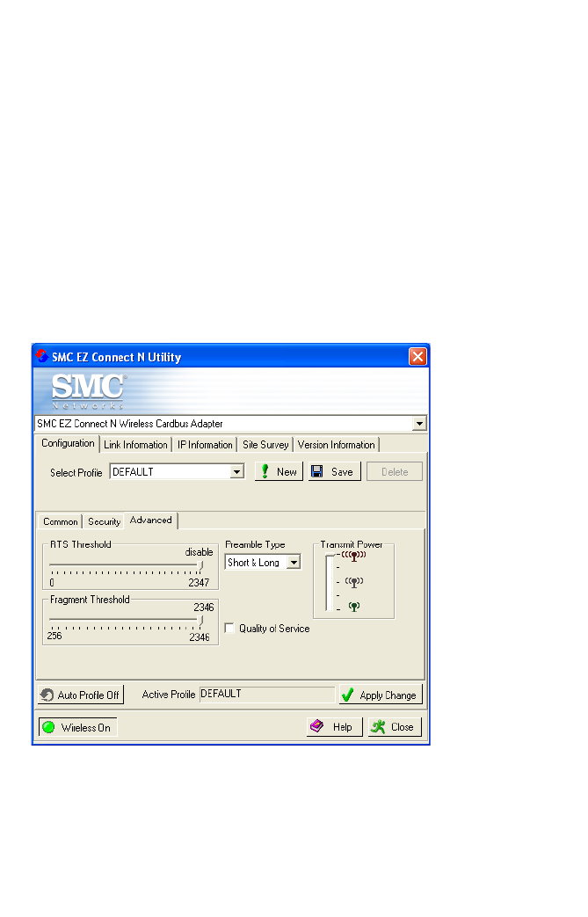Viewport: 588px width, 917px height.
Task: Click the Fragment Threshold slider handle
Action: click(x=200, y=620)
